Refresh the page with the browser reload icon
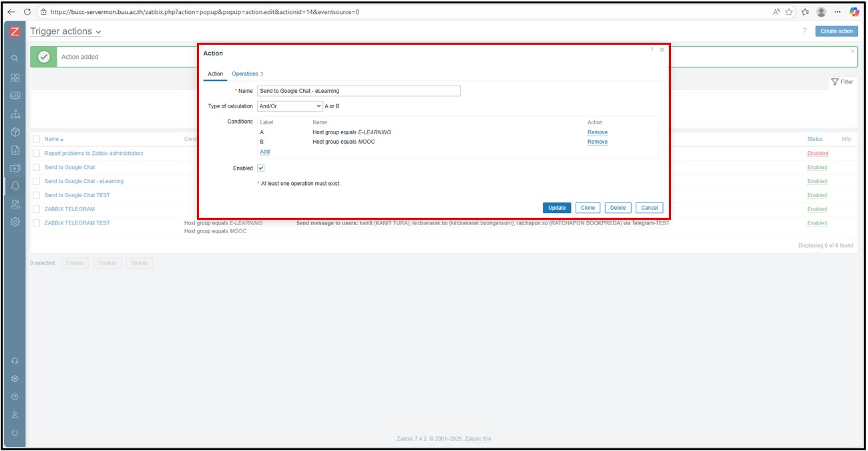The width and height of the screenshot is (868, 451). click(x=27, y=11)
